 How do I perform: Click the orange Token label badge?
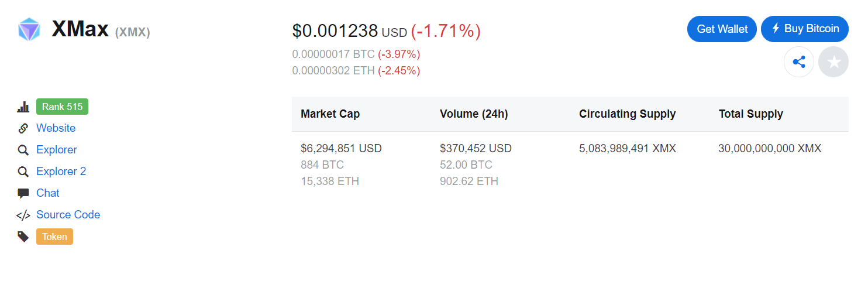tap(54, 237)
